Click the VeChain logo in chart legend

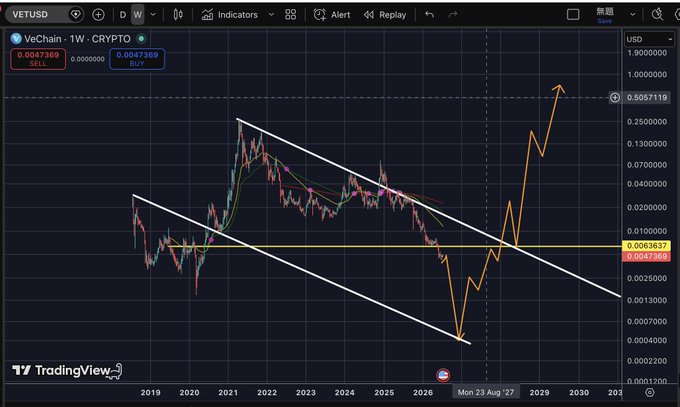[16, 39]
